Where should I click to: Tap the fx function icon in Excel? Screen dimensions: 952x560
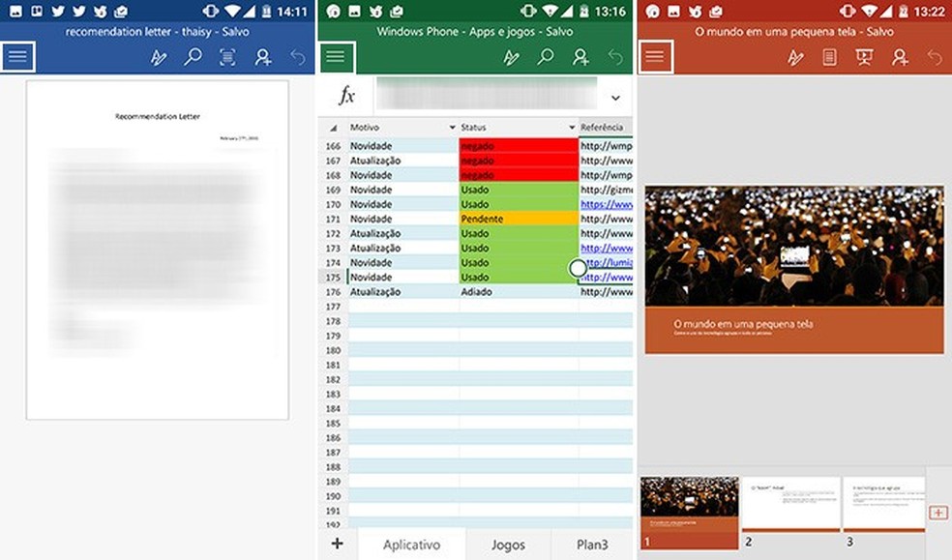346,95
